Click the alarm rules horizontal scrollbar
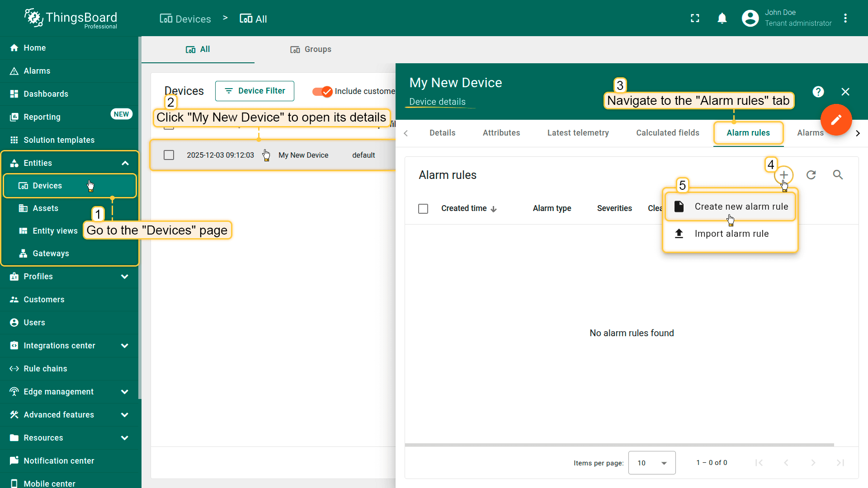The image size is (868, 488). tap(619, 445)
